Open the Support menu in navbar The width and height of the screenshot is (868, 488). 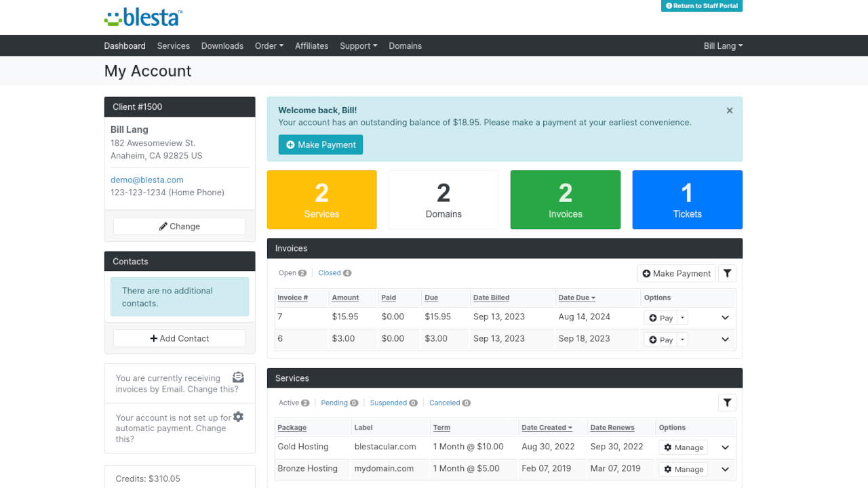point(358,46)
